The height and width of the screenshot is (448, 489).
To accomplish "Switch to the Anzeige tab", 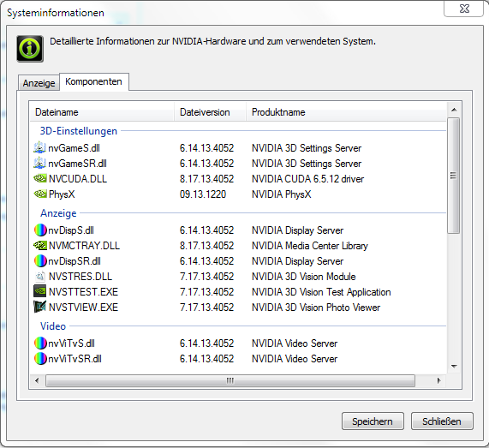I will point(39,83).
